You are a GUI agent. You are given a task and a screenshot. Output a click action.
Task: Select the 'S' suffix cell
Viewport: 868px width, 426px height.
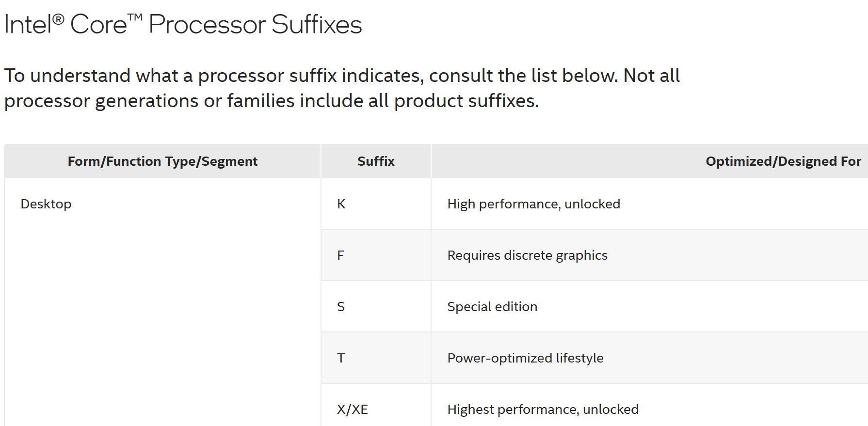pos(341,307)
